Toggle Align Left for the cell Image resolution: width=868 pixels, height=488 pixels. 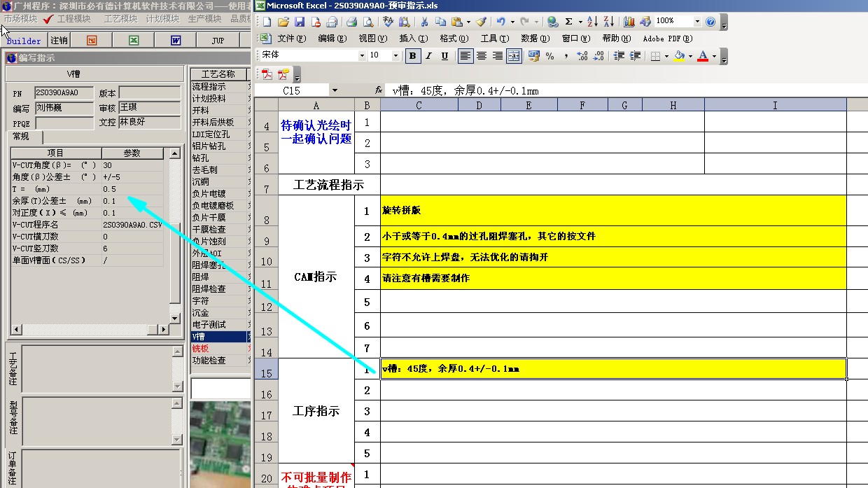465,55
